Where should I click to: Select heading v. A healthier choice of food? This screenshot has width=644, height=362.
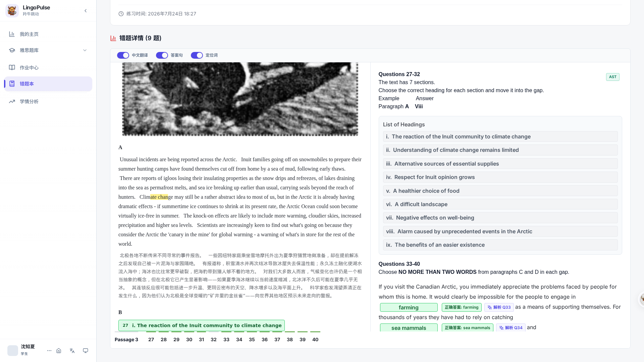point(500,191)
